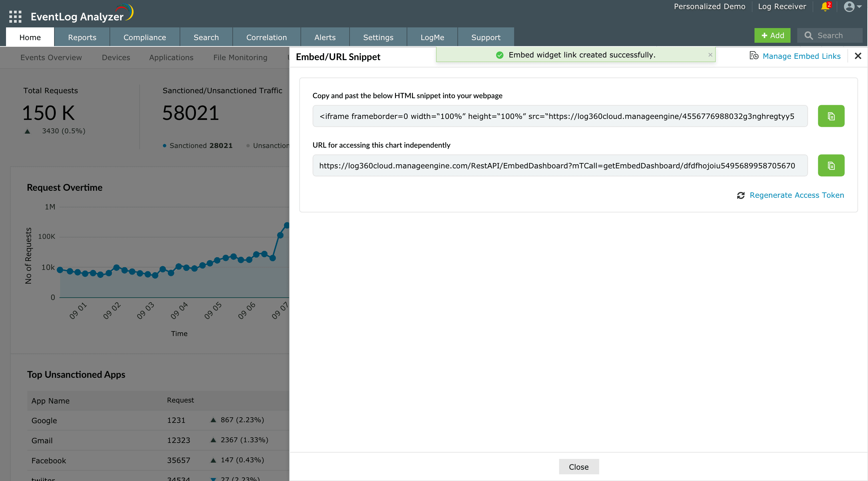Open the Compliance tab
The width and height of the screenshot is (868, 481).
click(x=145, y=37)
